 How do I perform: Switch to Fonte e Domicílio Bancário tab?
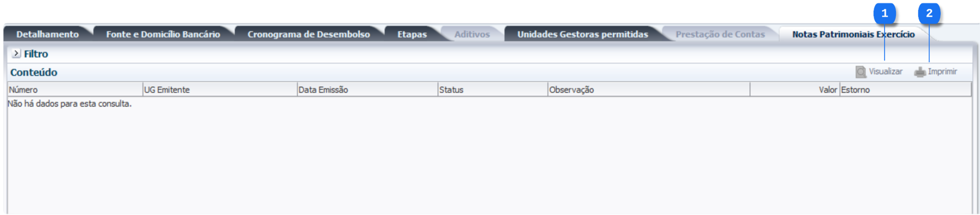tap(163, 34)
